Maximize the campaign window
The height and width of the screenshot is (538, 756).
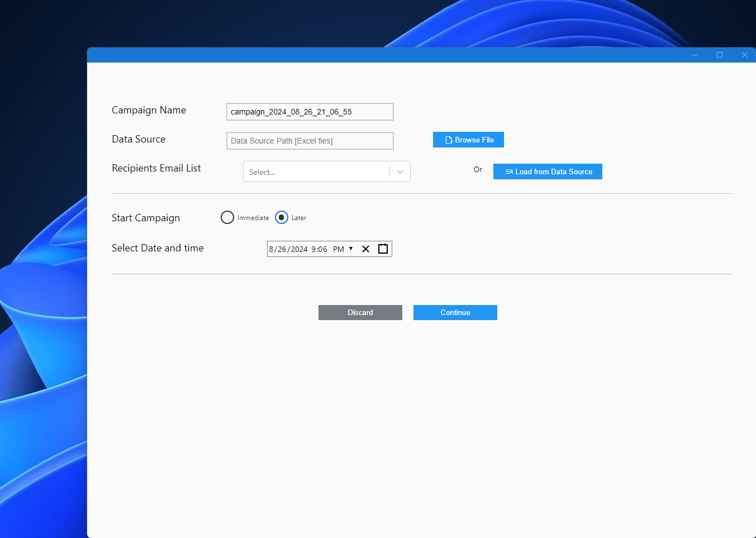click(x=720, y=55)
